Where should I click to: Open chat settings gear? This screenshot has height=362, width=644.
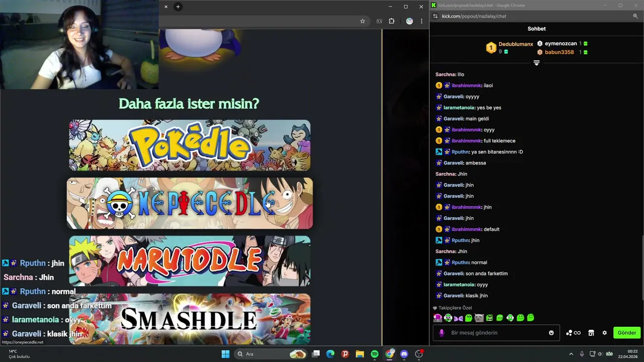click(605, 333)
